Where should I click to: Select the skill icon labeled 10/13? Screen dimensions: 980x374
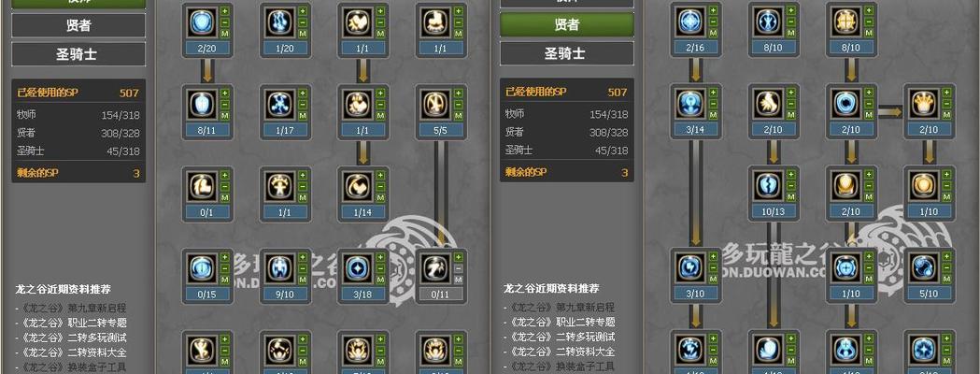768,186
